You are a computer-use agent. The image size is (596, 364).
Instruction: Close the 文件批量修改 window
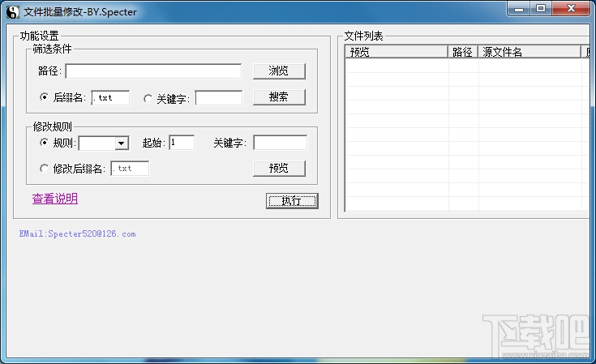tap(571, 9)
